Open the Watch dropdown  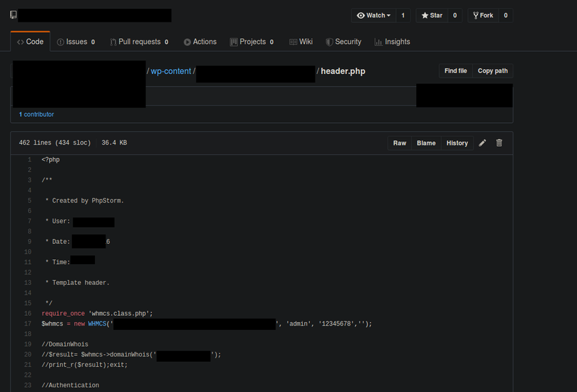373,15
